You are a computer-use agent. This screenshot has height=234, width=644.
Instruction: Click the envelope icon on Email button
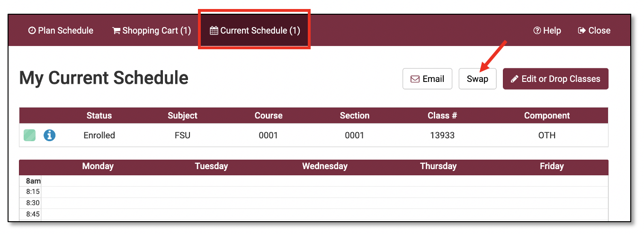(x=415, y=79)
